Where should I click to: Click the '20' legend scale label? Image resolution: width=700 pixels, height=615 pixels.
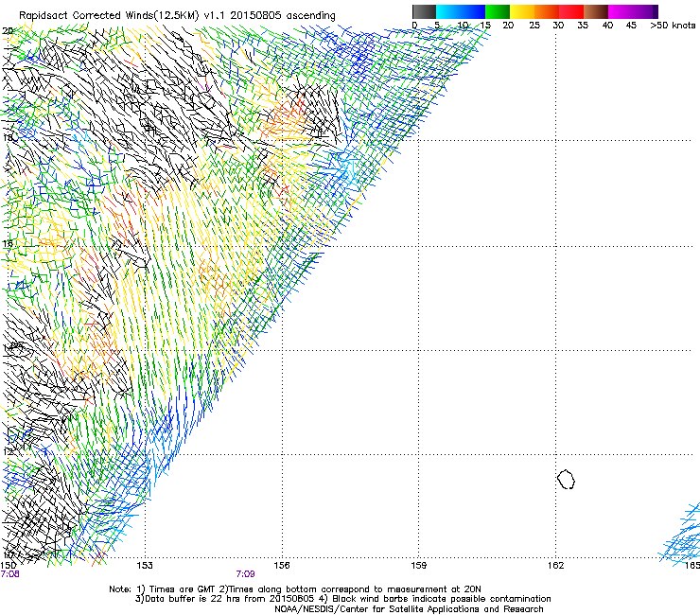pos(508,26)
